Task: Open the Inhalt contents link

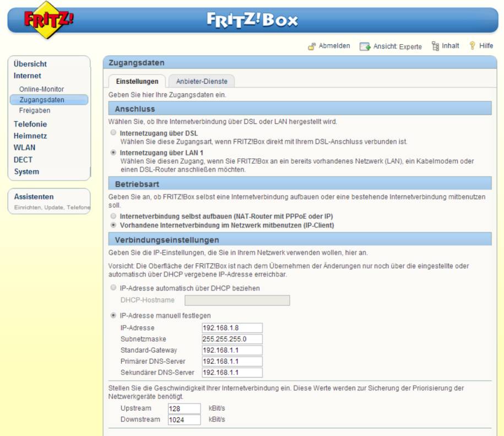Action: point(451,46)
